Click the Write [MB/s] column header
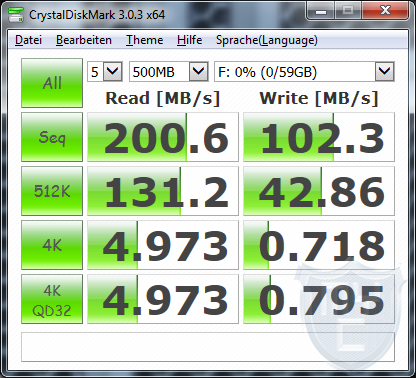Viewport: 416px width, 378px height. [x=319, y=99]
